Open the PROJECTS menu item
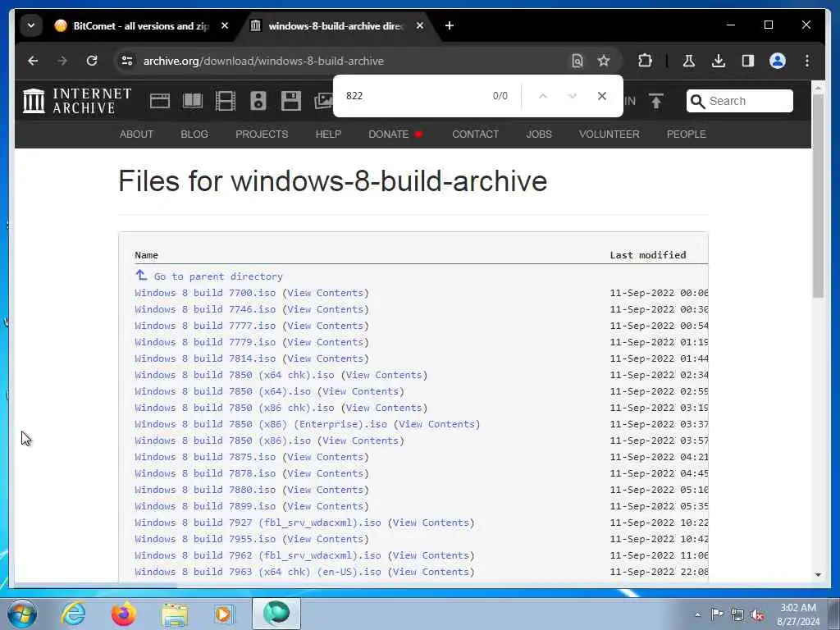The height and width of the screenshot is (630, 840). click(x=262, y=135)
